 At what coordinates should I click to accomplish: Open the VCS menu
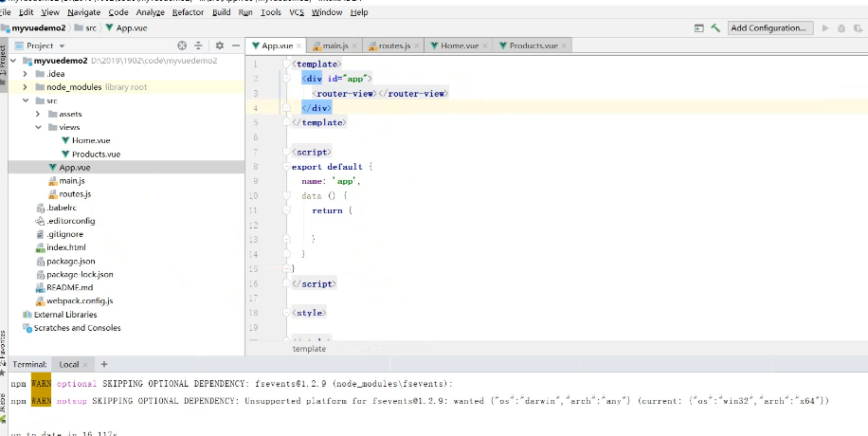click(x=297, y=12)
